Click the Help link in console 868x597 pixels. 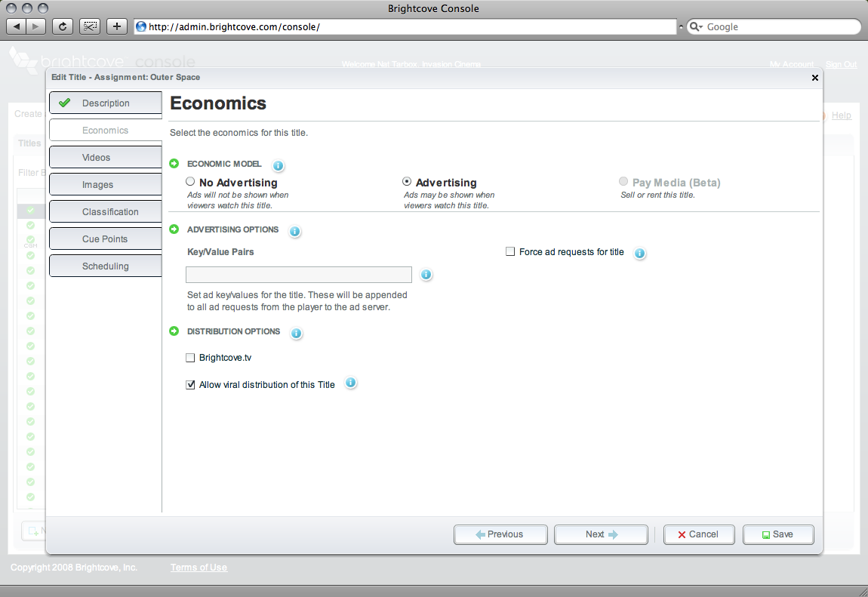pyautogui.click(x=841, y=115)
